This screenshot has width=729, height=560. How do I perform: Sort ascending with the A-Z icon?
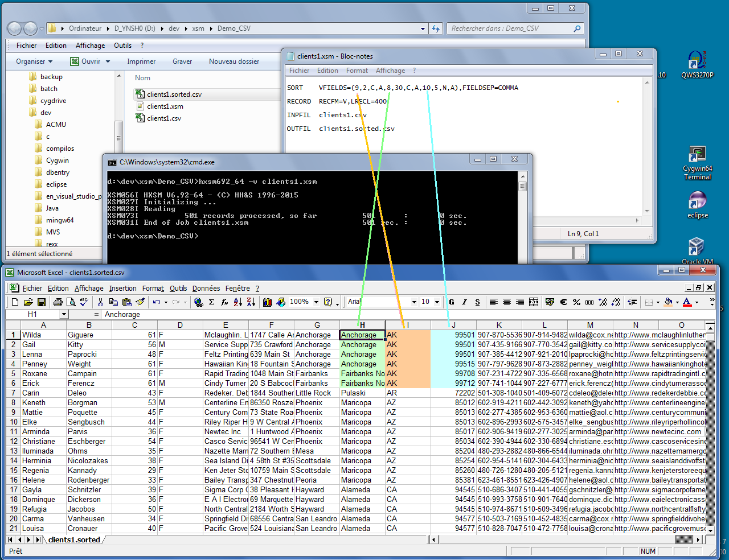coord(238,302)
